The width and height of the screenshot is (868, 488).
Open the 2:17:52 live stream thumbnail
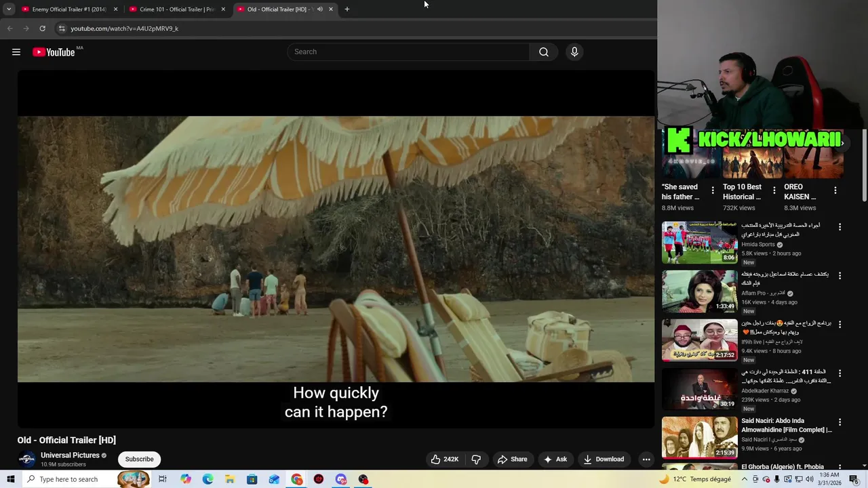pyautogui.click(x=699, y=340)
